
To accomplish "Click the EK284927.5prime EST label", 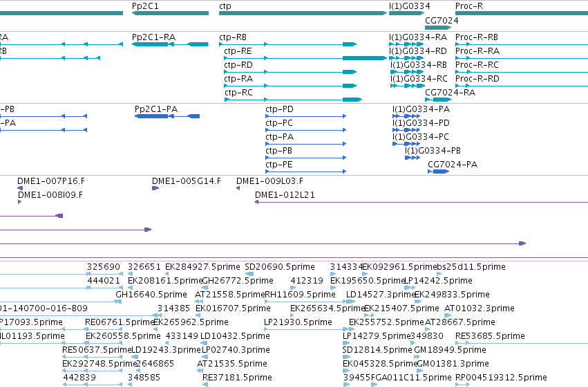I will point(202,267).
